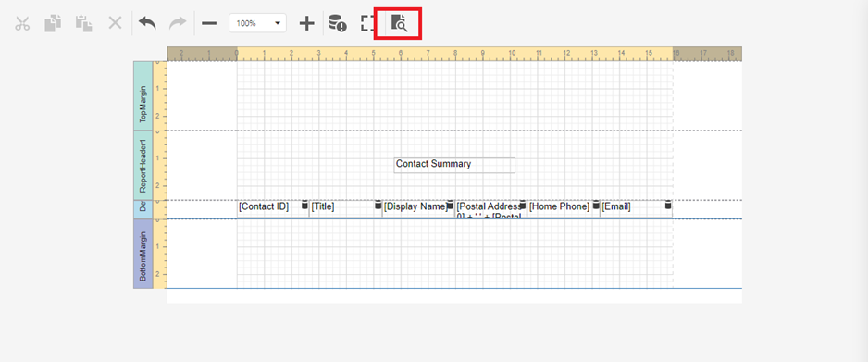Image resolution: width=868 pixels, height=362 pixels.
Task: Zoom out with the minus icon
Action: tap(209, 23)
